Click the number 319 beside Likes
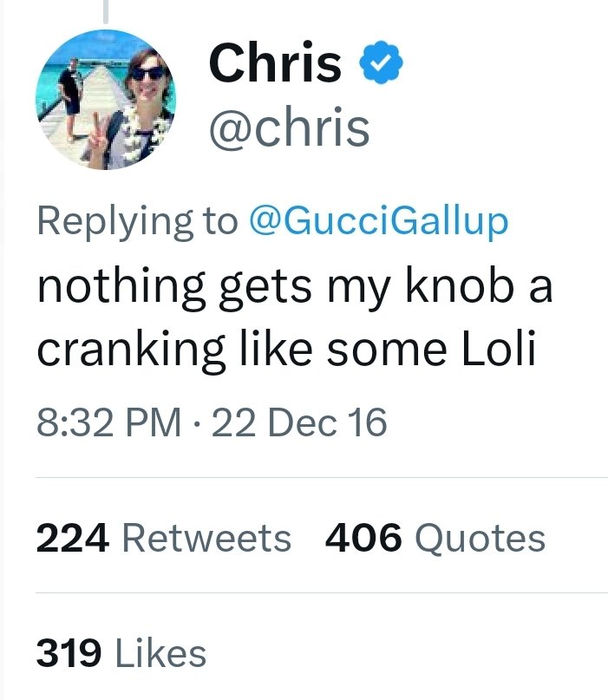Viewport: 608px width, 700px height. 69,653
